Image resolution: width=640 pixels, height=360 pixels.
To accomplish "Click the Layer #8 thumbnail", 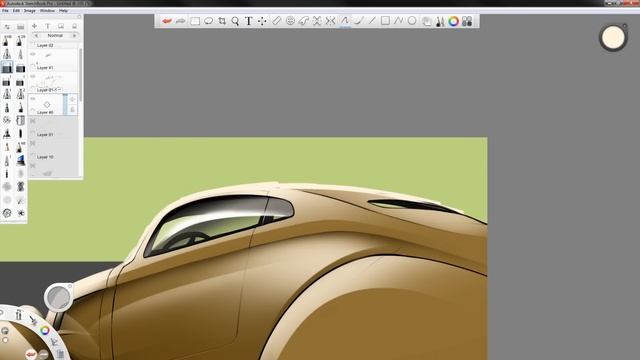I will tap(47, 104).
